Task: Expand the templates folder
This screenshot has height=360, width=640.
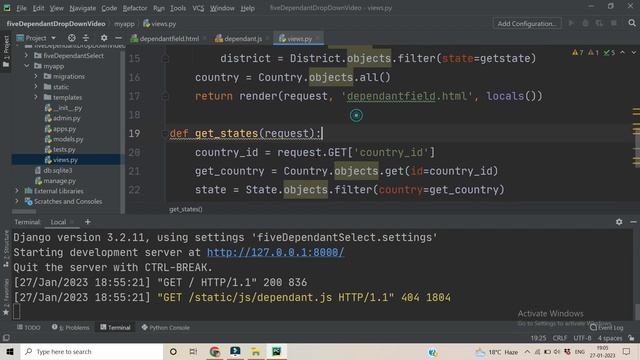Action: [36, 97]
